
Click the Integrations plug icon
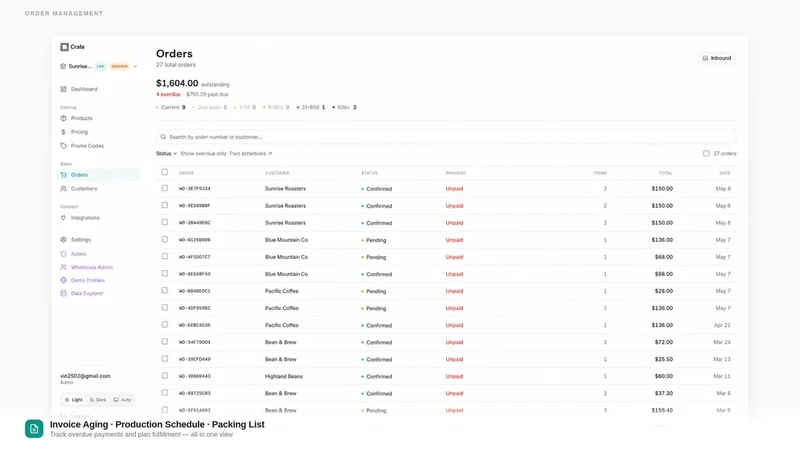click(x=63, y=218)
